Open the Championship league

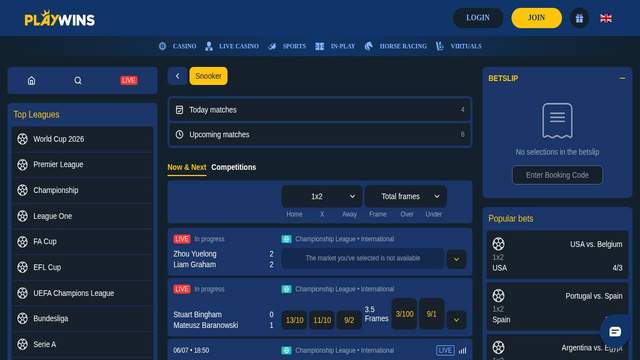click(x=82, y=190)
